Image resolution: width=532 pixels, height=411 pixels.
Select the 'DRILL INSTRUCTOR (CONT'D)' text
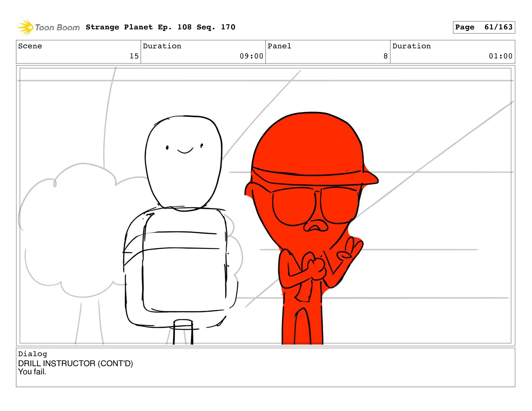point(75,363)
